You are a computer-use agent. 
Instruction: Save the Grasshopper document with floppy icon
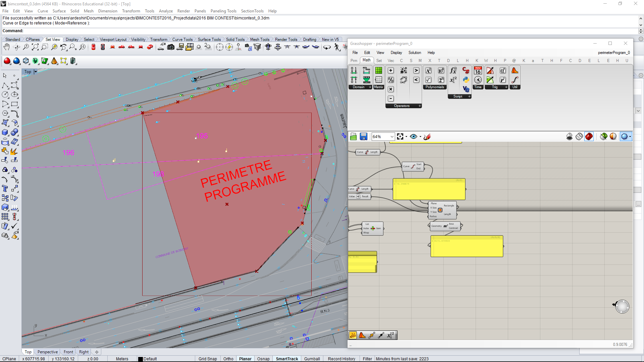pyautogui.click(x=363, y=136)
